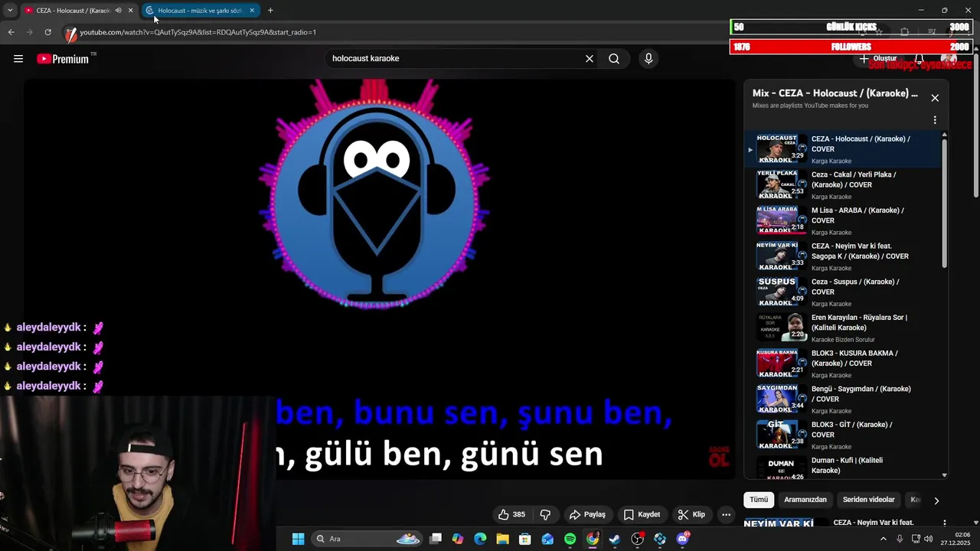
Task: Go to YouTube Premium home logo
Action: (x=63, y=59)
